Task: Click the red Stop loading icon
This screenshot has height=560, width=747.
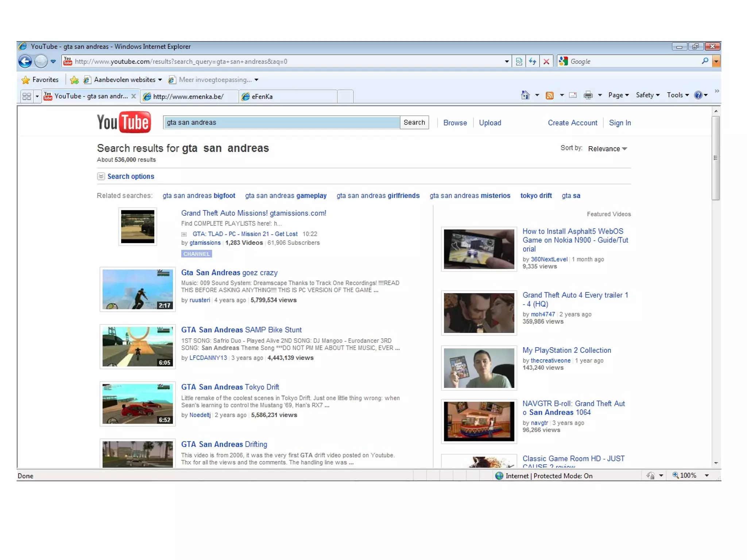Action: click(x=546, y=61)
